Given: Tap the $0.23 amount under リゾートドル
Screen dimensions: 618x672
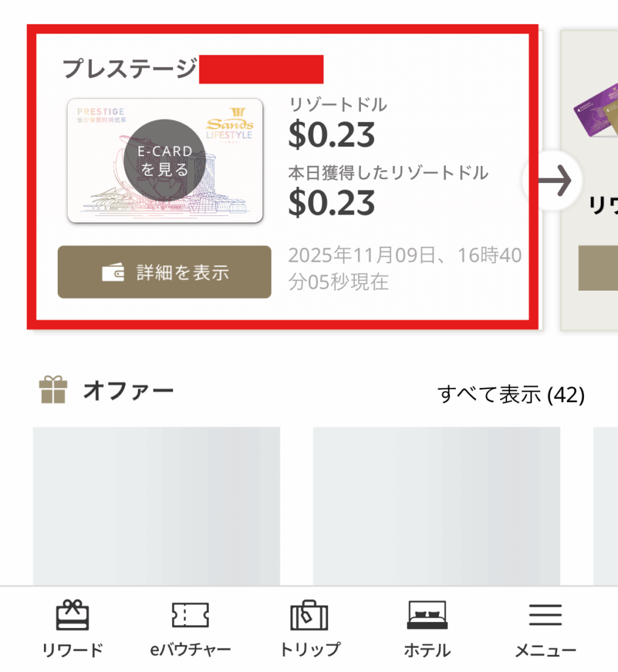Looking at the screenshot, I should click(x=332, y=135).
